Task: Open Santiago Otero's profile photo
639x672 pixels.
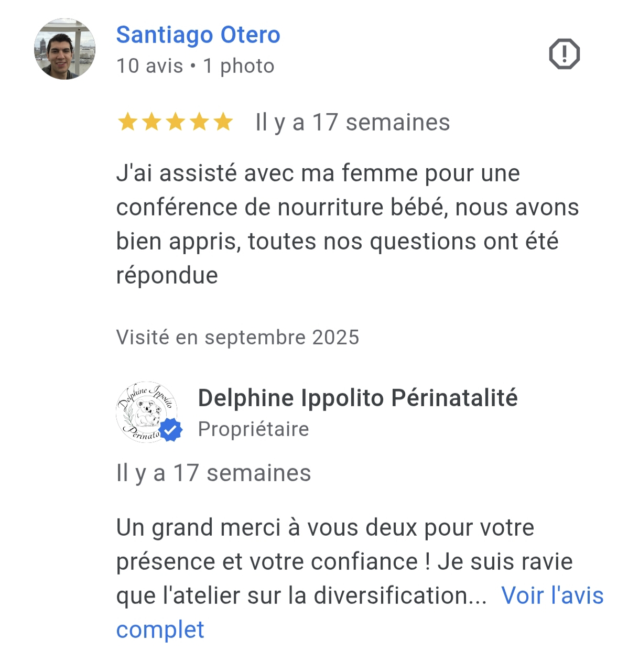Action: coord(65,50)
